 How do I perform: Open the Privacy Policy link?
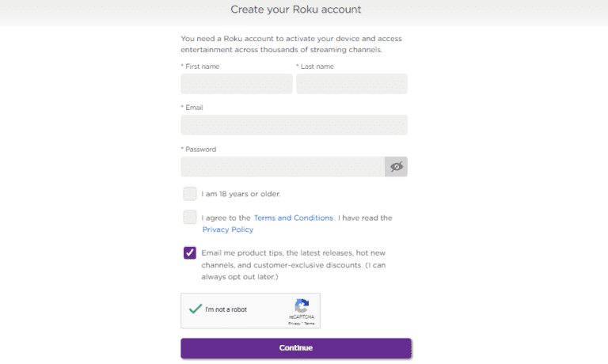tap(227, 229)
